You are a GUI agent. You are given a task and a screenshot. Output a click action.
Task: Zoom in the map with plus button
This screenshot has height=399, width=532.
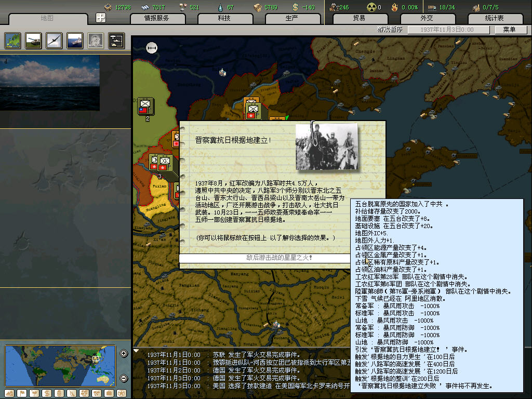124,354
